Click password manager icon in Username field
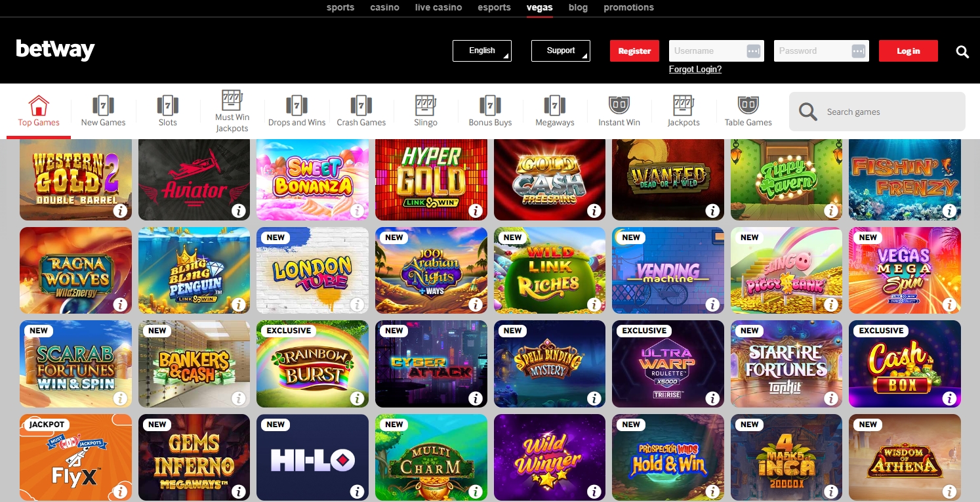The width and height of the screenshot is (980, 502). [754, 51]
